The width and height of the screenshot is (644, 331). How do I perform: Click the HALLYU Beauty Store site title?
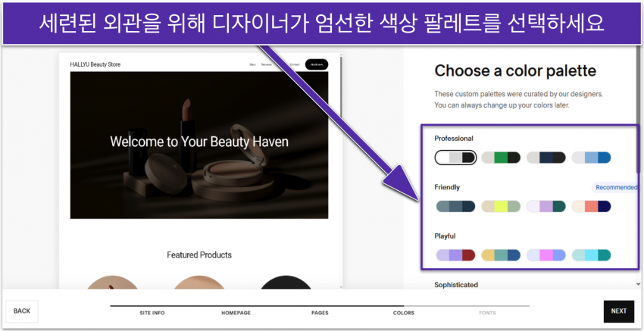[x=95, y=64]
